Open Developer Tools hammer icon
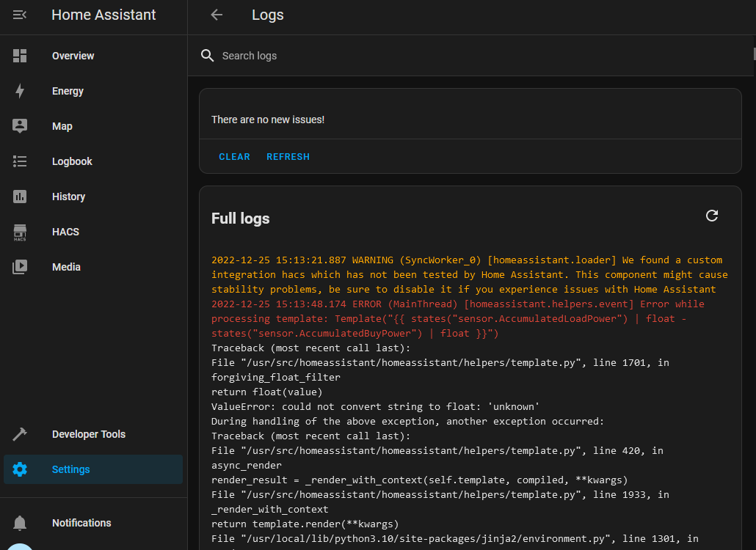Screen dimensions: 756x550 (x=20, y=434)
